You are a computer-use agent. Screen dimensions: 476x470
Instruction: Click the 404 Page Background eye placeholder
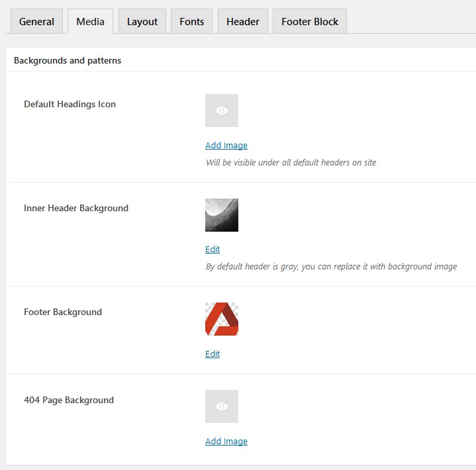click(x=222, y=406)
